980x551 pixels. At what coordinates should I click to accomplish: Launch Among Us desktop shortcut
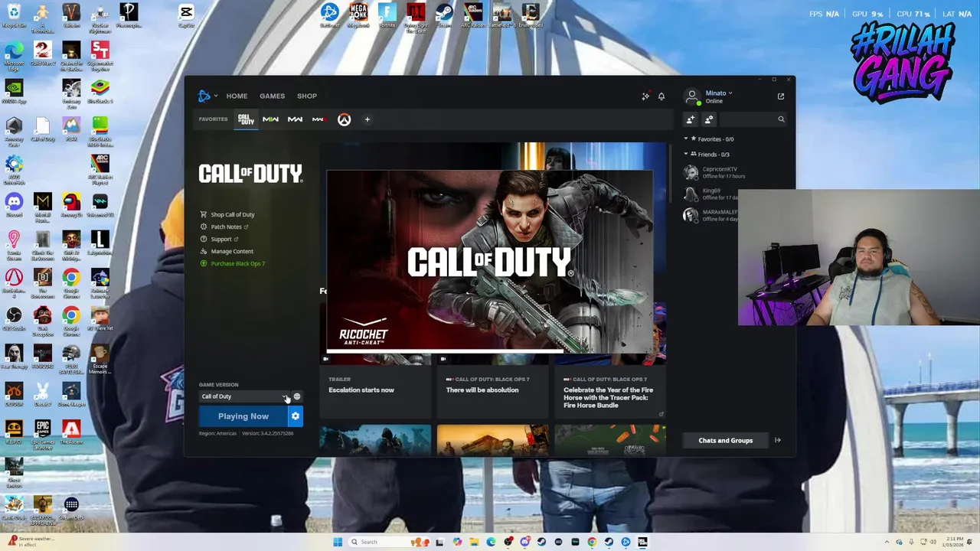71,205
